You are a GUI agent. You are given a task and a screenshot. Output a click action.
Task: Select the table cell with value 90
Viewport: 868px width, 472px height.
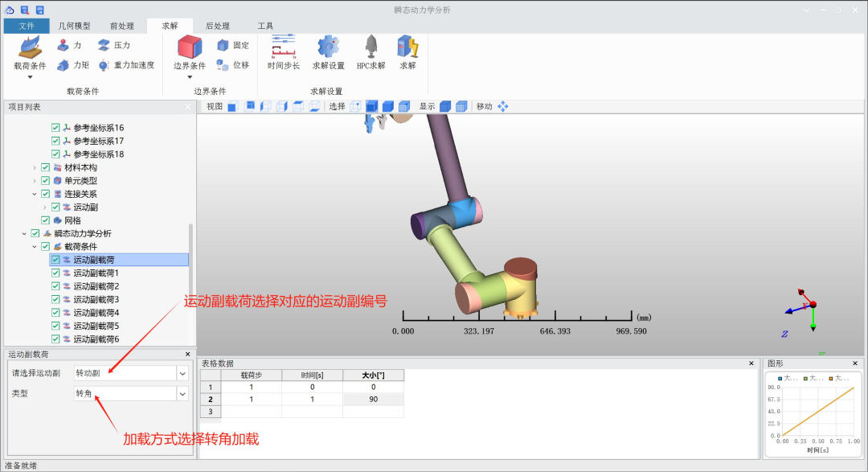point(373,399)
